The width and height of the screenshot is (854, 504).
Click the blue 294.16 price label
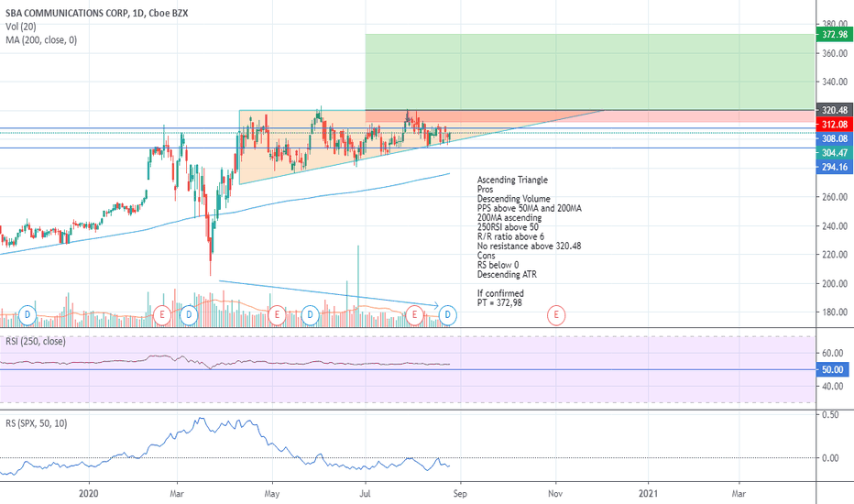835,168
